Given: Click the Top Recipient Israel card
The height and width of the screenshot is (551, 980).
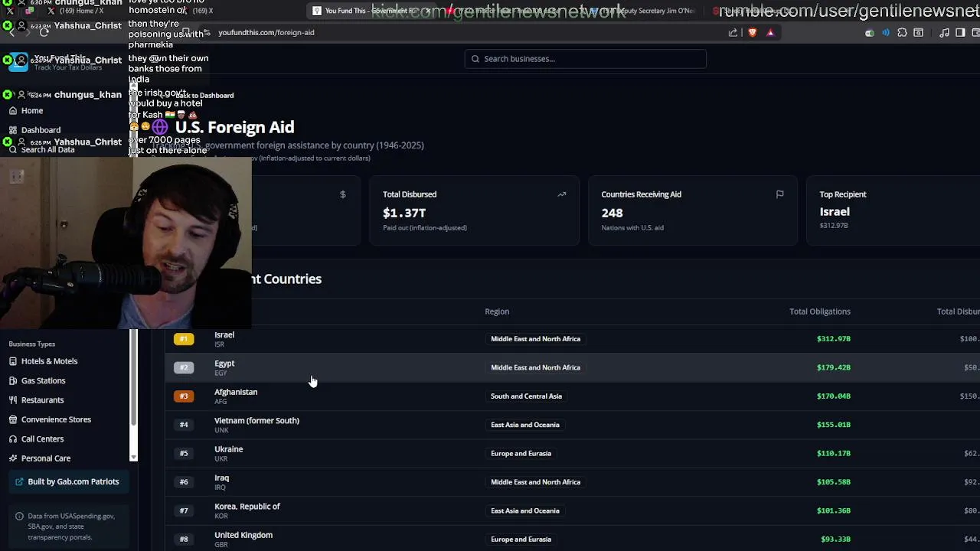Looking at the screenshot, I should (x=893, y=210).
